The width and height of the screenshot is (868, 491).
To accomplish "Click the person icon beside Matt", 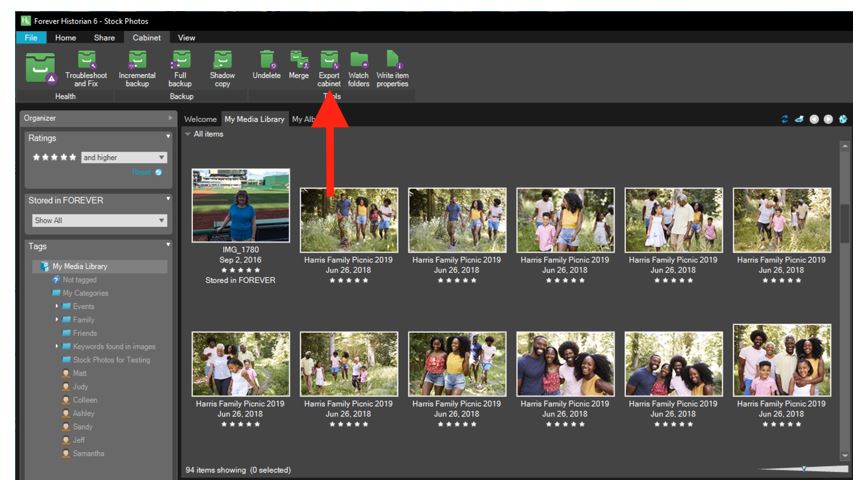I will (x=66, y=373).
